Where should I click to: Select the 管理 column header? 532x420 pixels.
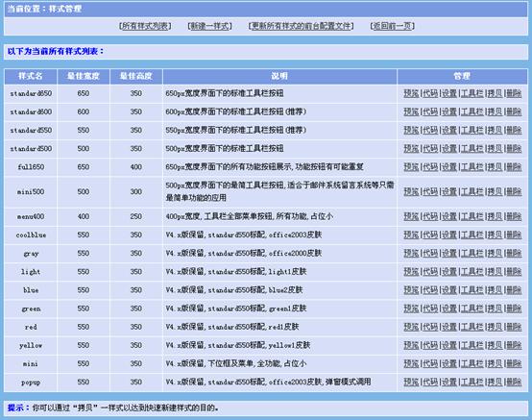(x=462, y=76)
